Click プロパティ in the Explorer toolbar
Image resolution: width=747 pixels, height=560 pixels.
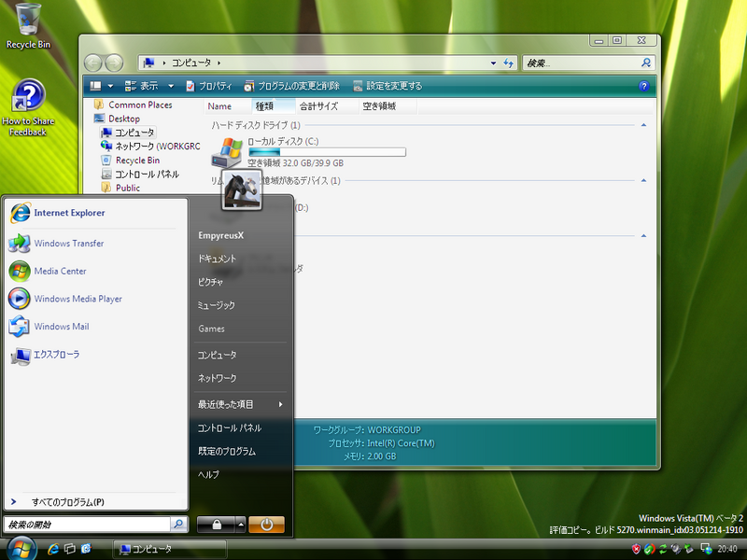click(x=209, y=86)
